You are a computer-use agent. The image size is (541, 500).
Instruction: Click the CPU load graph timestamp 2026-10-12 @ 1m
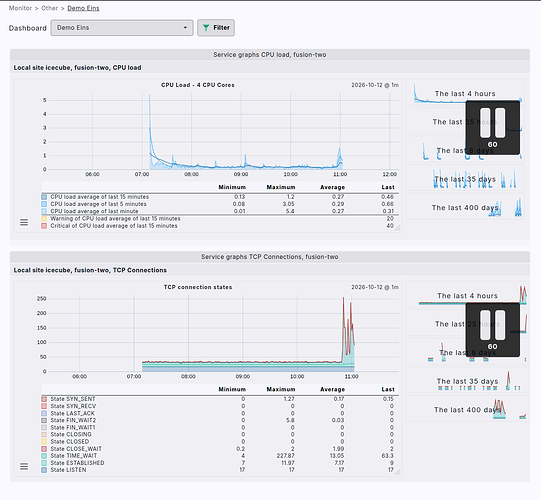tap(375, 85)
